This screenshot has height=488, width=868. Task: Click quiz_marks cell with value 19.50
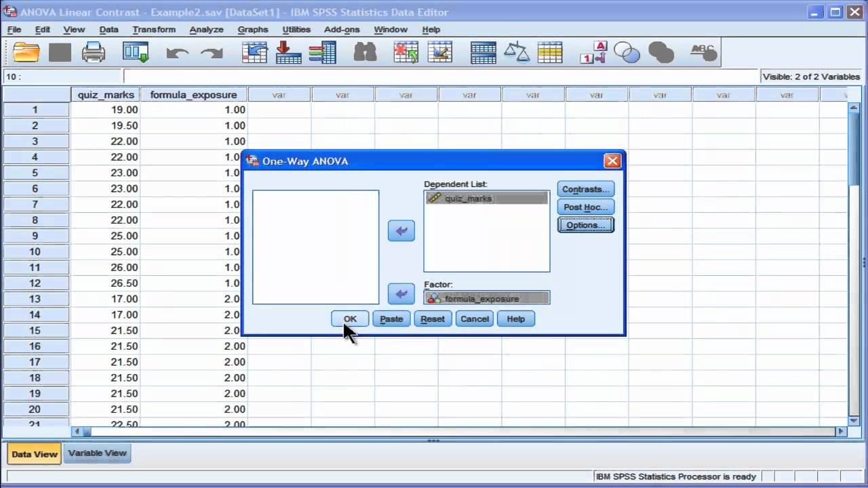106,125
